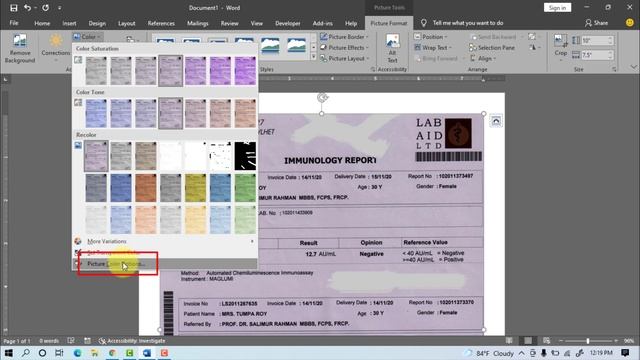Apply the dark gold recolor thumbnail

pos(196,188)
